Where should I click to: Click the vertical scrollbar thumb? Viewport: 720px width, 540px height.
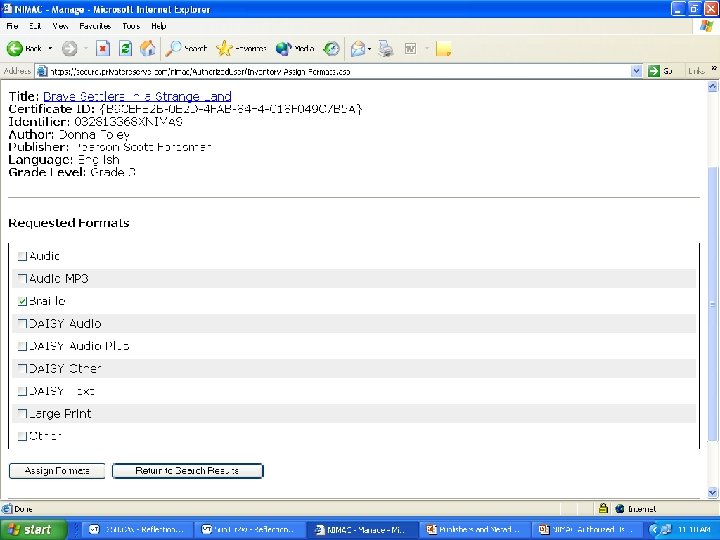[712, 303]
